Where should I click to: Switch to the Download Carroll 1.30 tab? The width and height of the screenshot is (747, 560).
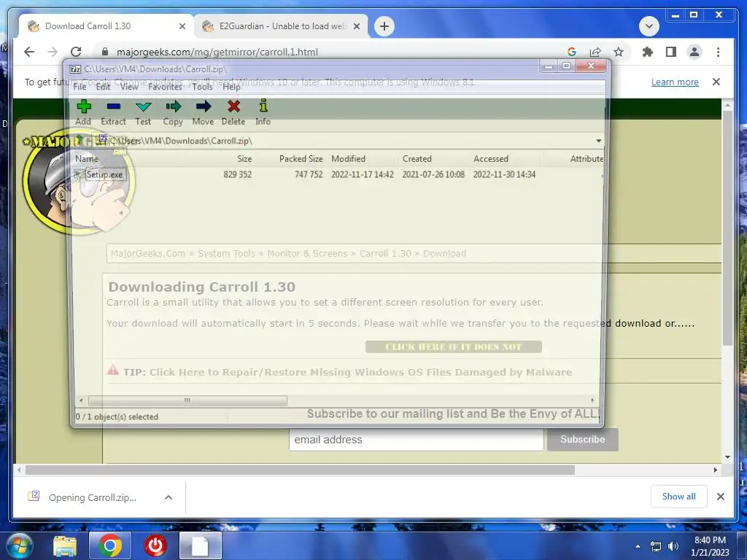tap(107, 26)
